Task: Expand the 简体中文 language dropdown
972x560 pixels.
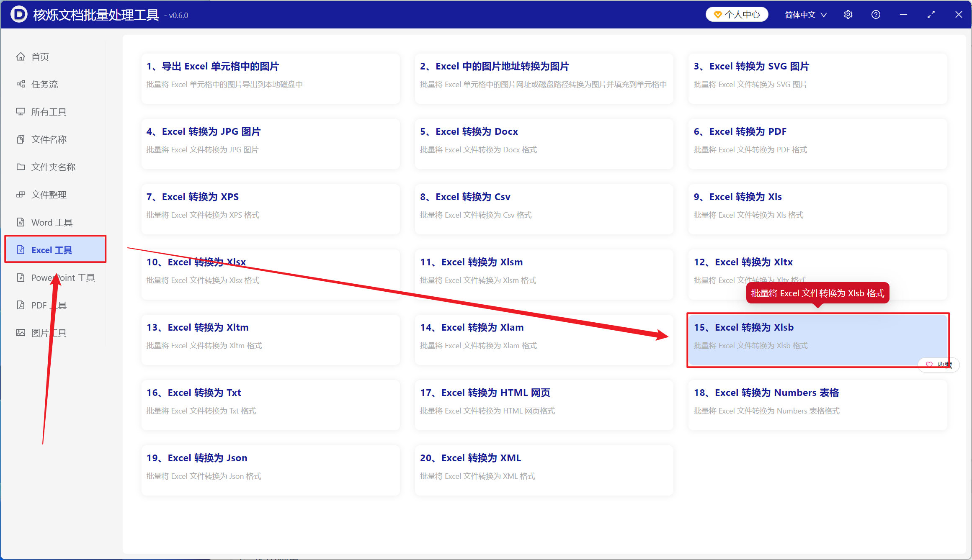Action: pyautogui.click(x=806, y=15)
